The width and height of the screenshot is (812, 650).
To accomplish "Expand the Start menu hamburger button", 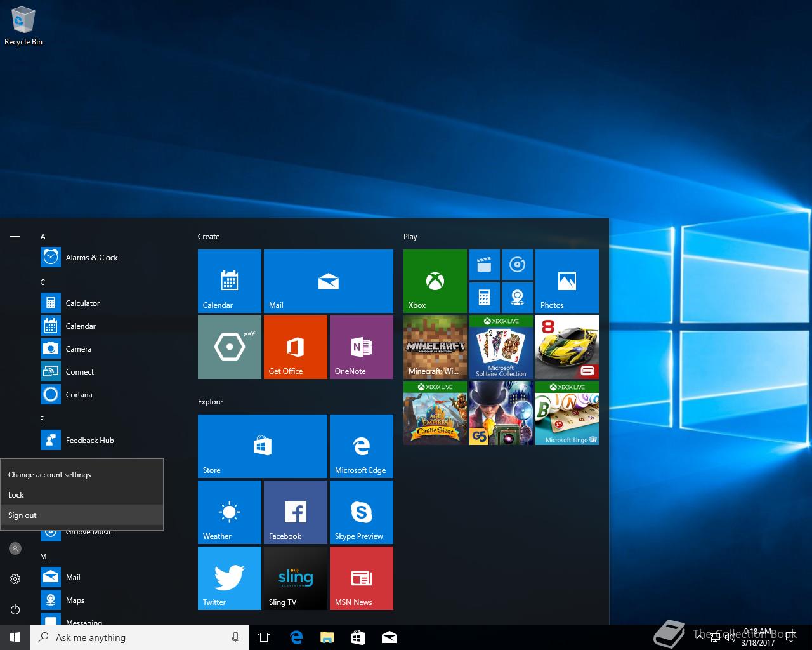I will [x=15, y=237].
